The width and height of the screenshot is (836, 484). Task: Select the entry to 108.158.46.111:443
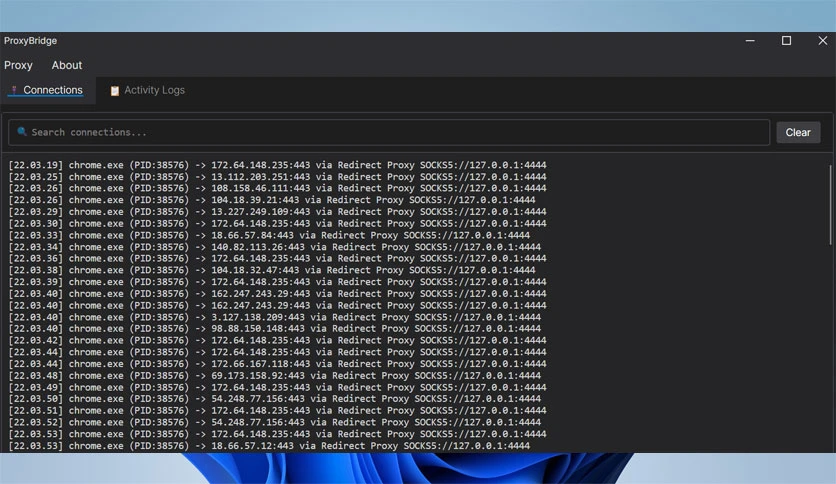coord(277,188)
